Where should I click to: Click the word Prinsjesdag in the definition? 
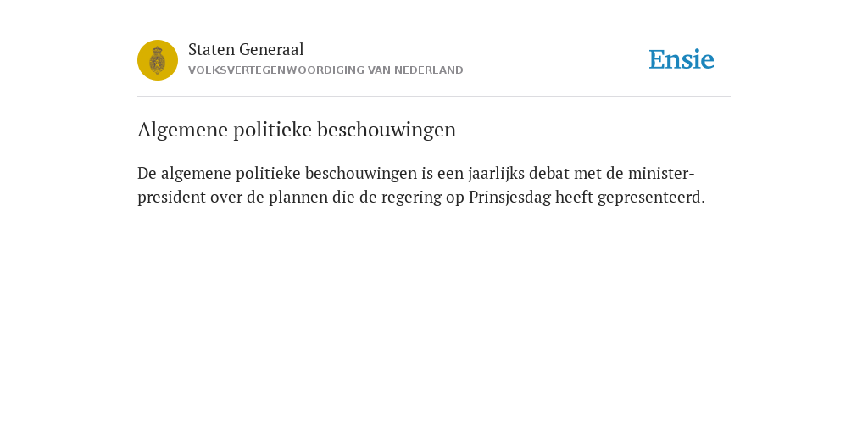(x=509, y=197)
